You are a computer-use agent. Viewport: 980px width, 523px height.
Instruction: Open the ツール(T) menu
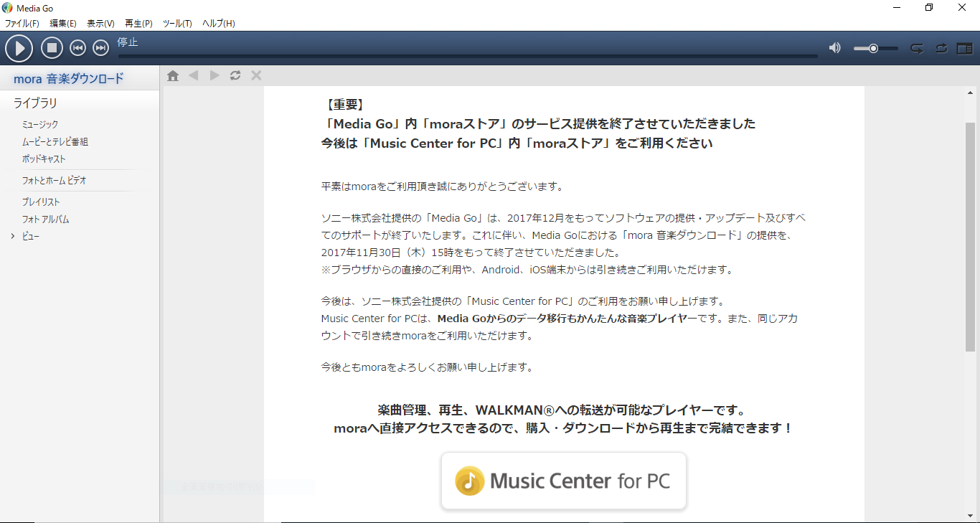(177, 24)
